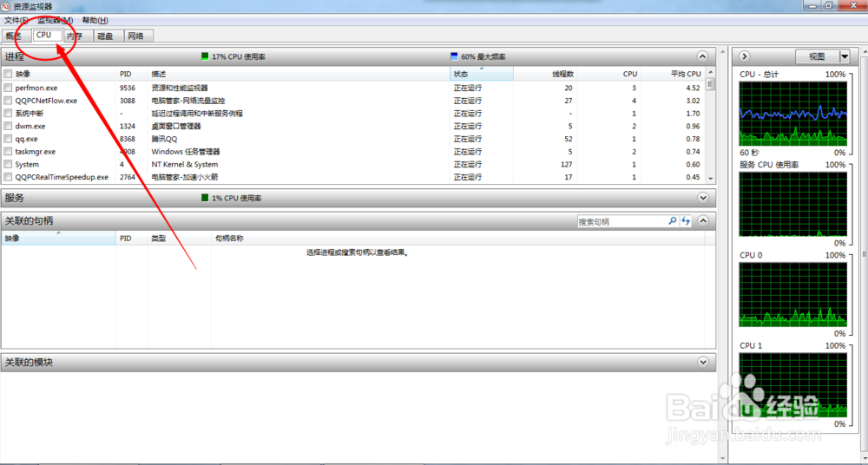
Task: Select the qq.exe process name
Action: (x=27, y=139)
